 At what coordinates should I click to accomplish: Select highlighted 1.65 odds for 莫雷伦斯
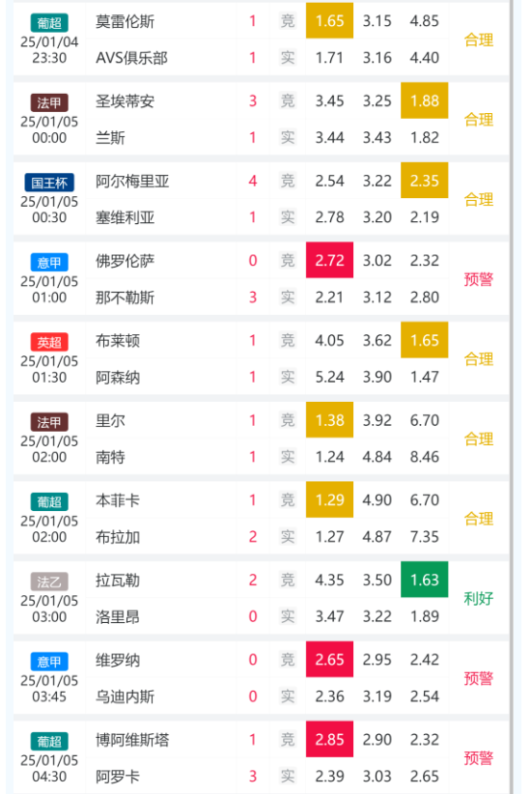[329, 20]
